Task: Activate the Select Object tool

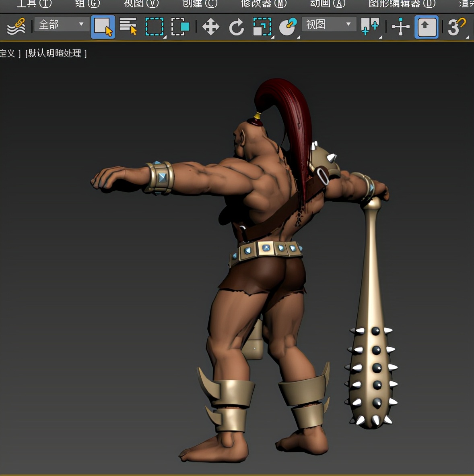Action: click(x=103, y=27)
